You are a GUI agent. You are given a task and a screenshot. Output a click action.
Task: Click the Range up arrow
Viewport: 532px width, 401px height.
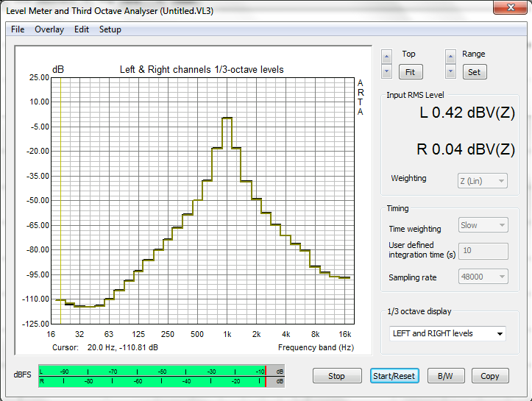[x=450, y=57]
